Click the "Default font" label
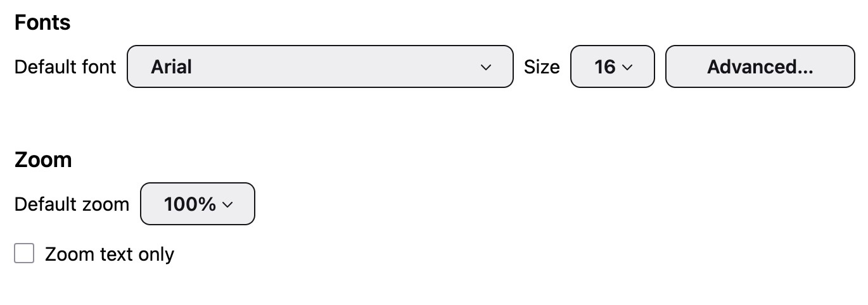Image resolution: width=868 pixels, height=305 pixels. (65, 67)
